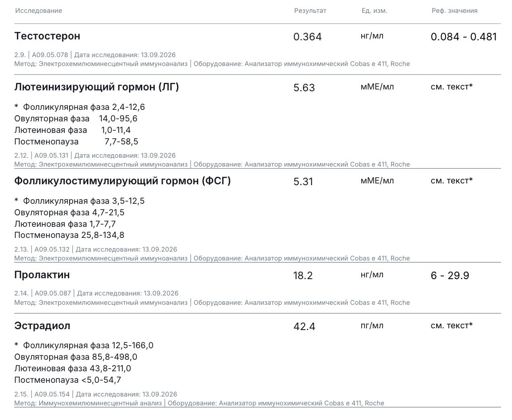Select the ФСГ result 5.31

pyautogui.click(x=303, y=182)
